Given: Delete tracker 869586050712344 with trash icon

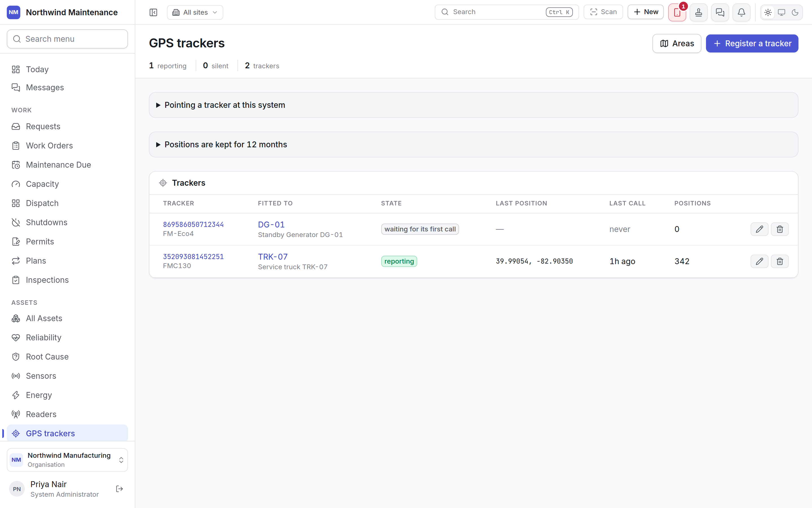Looking at the screenshot, I should point(780,229).
